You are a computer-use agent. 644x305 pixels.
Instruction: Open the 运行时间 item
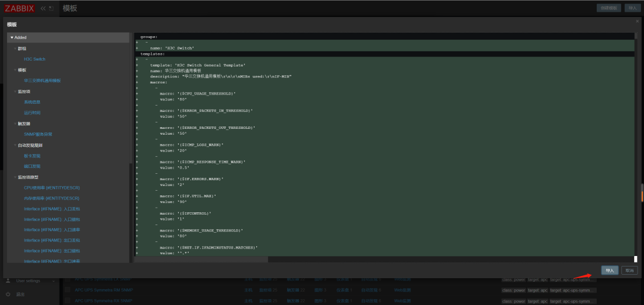coord(32,113)
